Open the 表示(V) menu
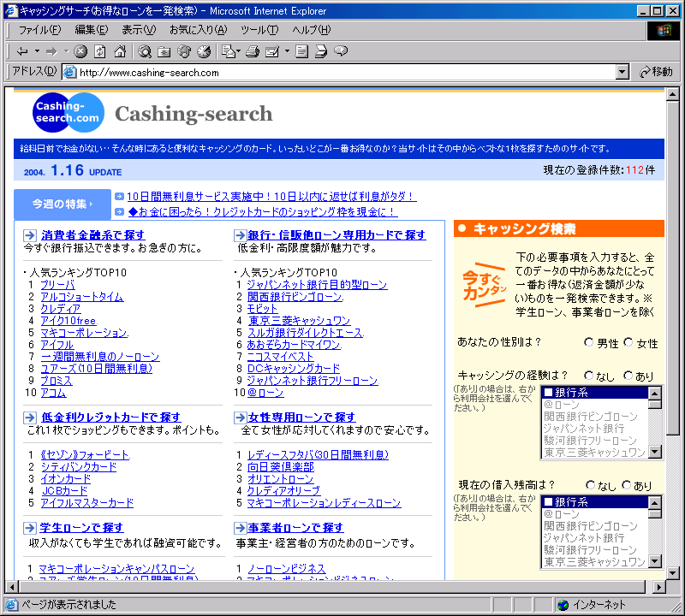This screenshot has height=616, width=685. pos(139,30)
